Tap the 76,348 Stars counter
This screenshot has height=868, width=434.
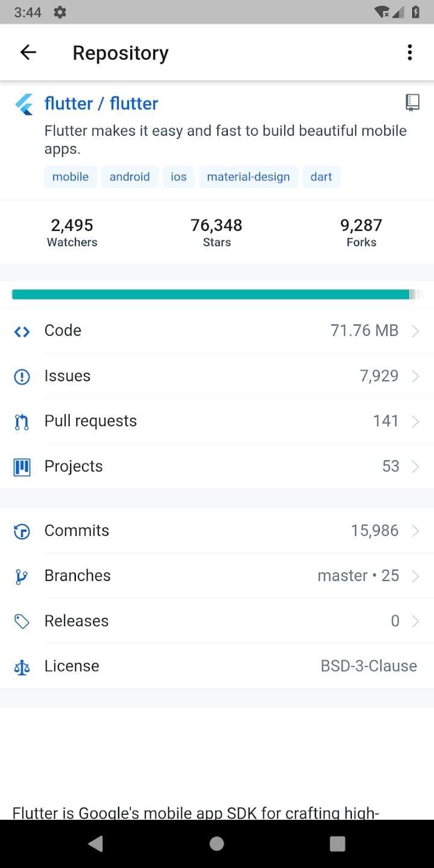click(x=216, y=232)
